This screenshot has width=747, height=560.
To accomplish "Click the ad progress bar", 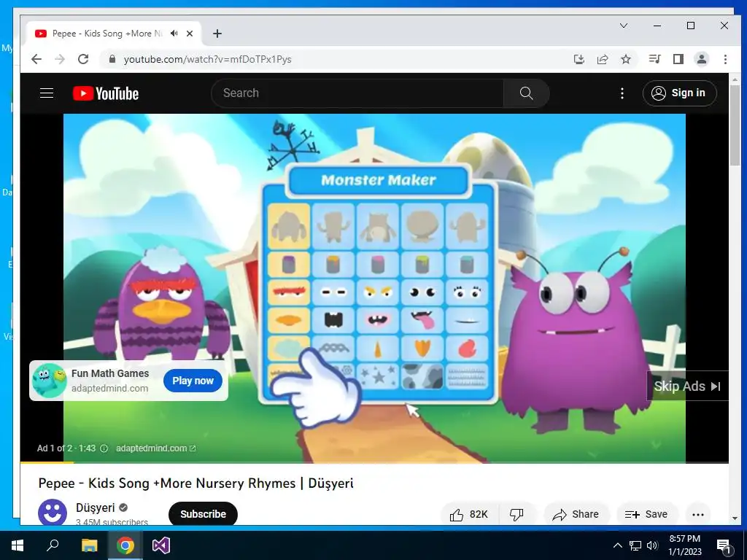I will [374, 462].
